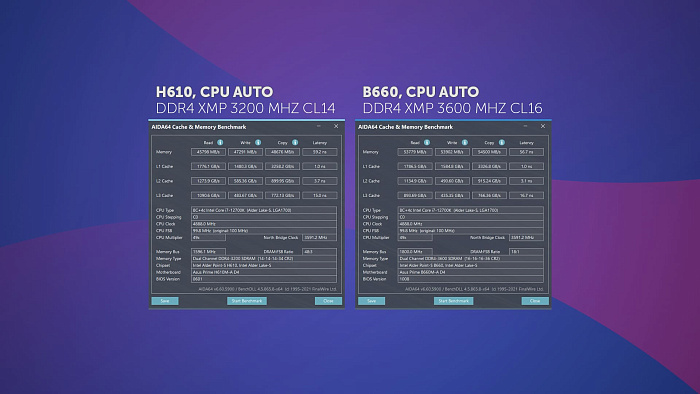Minimize the left AIDA64 benchmark window
The height and width of the screenshot is (394, 700).
pyautogui.click(x=319, y=126)
